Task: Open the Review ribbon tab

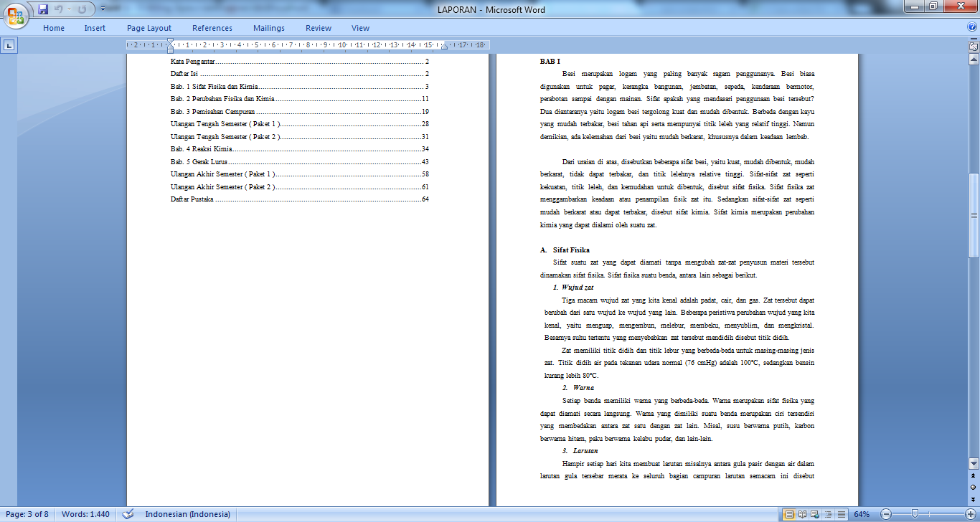Action: [x=319, y=28]
